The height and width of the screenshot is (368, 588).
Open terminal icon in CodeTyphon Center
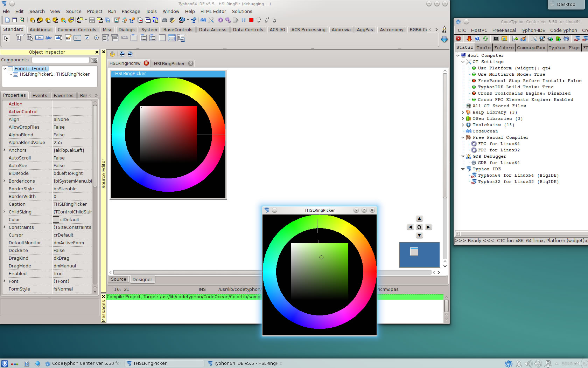tap(496, 39)
